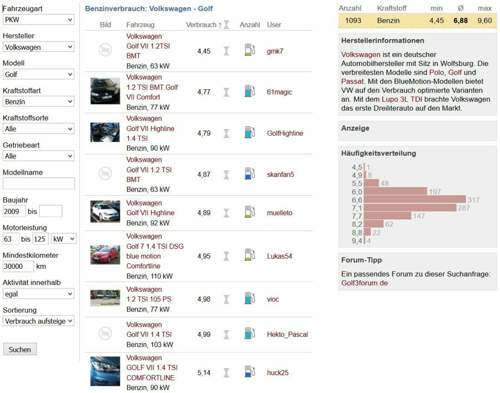Click the Modellname text field
The width and height of the screenshot is (500, 393).
point(39,183)
